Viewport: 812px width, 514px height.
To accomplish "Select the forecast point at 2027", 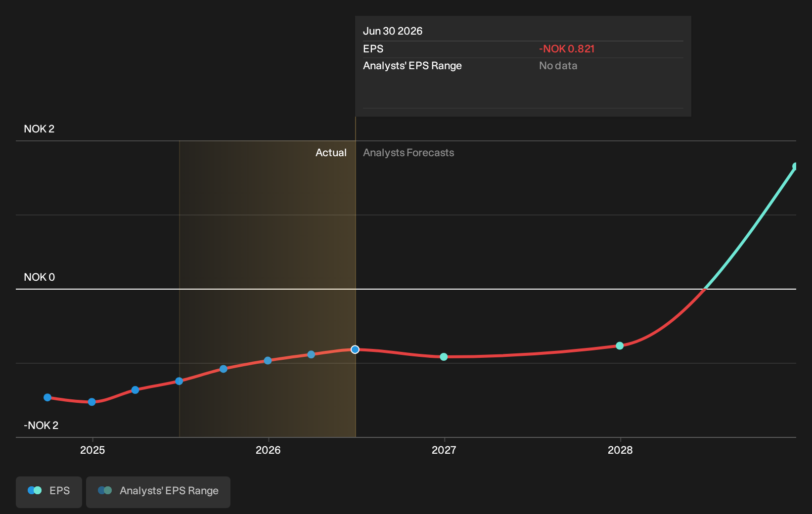I will (444, 357).
